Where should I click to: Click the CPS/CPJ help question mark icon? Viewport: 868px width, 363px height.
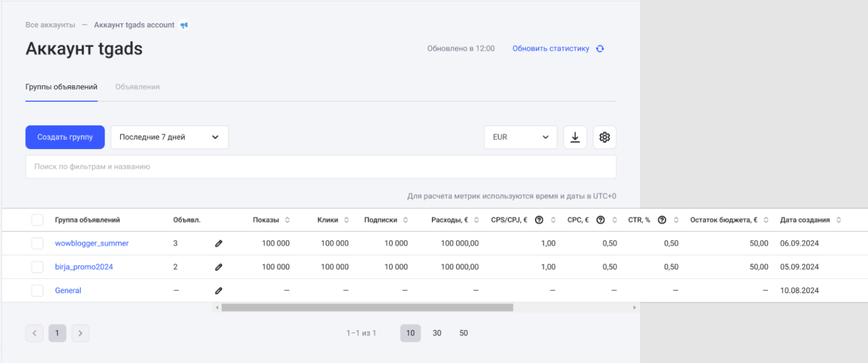click(539, 220)
